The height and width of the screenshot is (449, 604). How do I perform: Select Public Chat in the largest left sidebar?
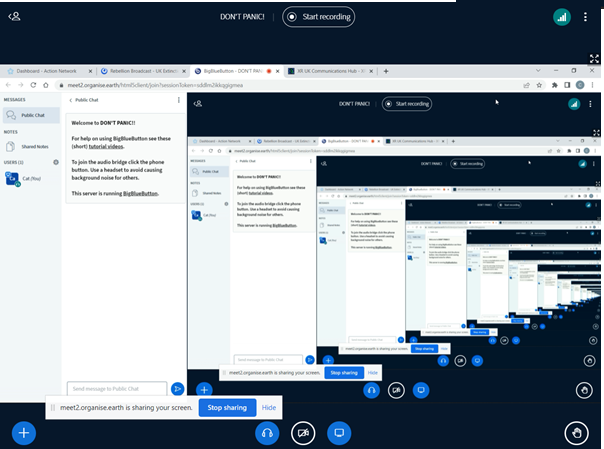[31, 115]
